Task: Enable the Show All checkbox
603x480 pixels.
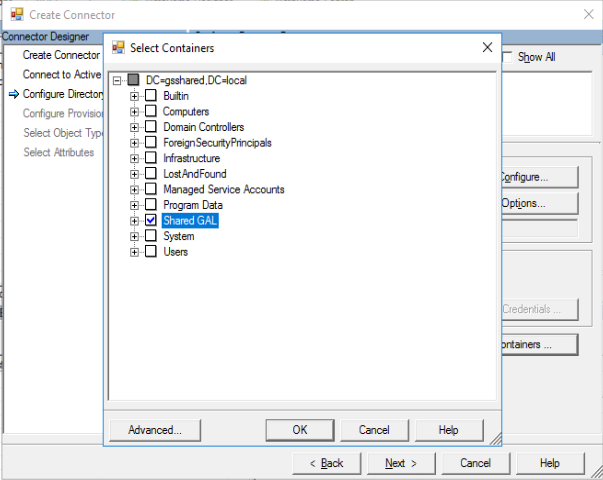Action: (x=508, y=57)
